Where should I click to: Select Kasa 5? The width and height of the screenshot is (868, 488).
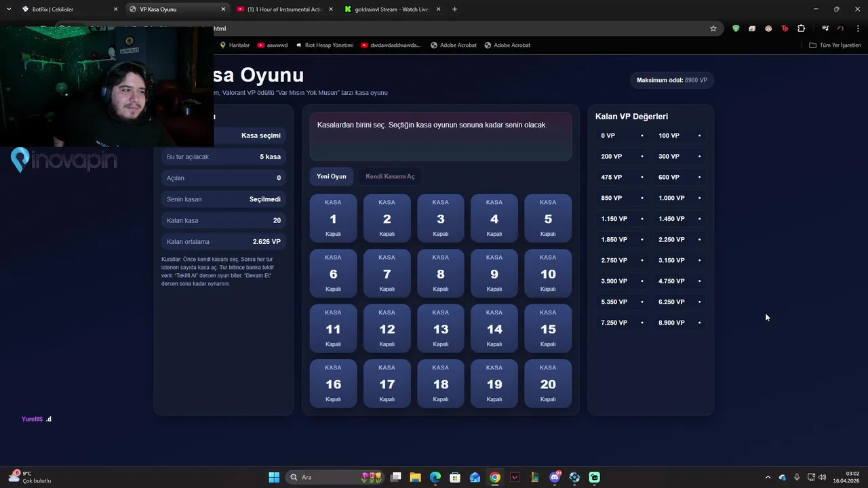tap(548, 218)
